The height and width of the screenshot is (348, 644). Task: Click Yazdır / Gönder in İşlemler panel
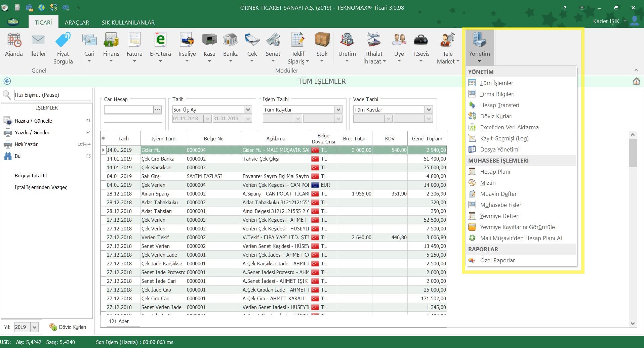coord(32,133)
